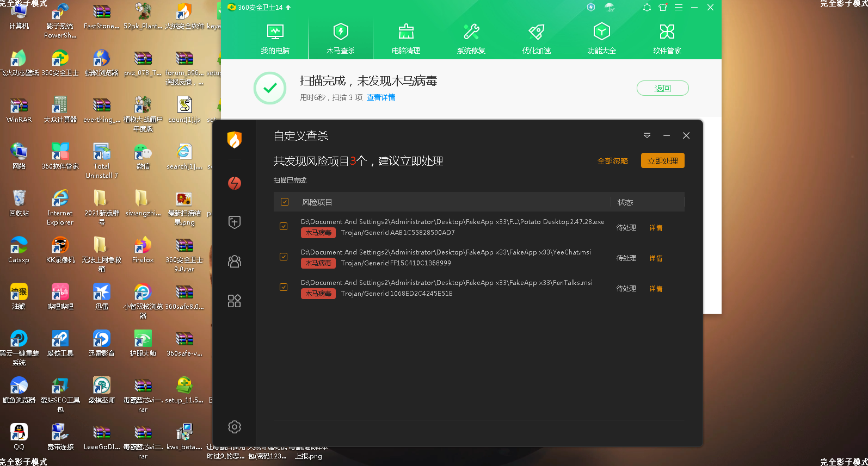Select the 网络 desktop icon

pyautogui.click(x=19, y=156)
